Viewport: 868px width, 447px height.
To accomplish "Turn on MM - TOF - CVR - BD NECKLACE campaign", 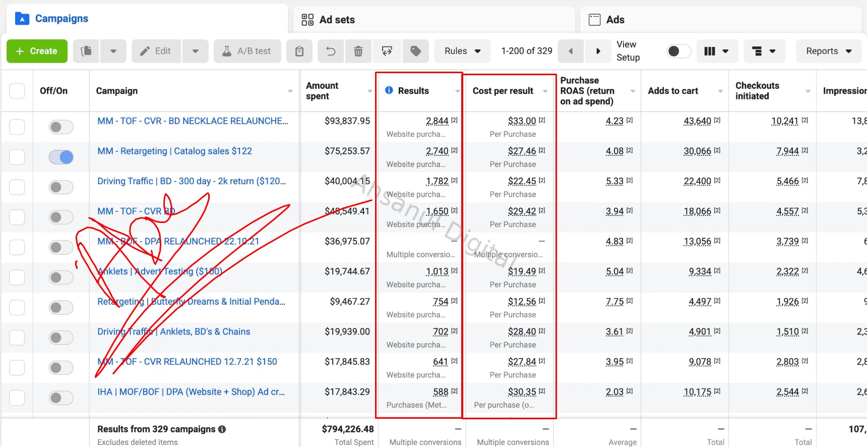I will 61,127.
